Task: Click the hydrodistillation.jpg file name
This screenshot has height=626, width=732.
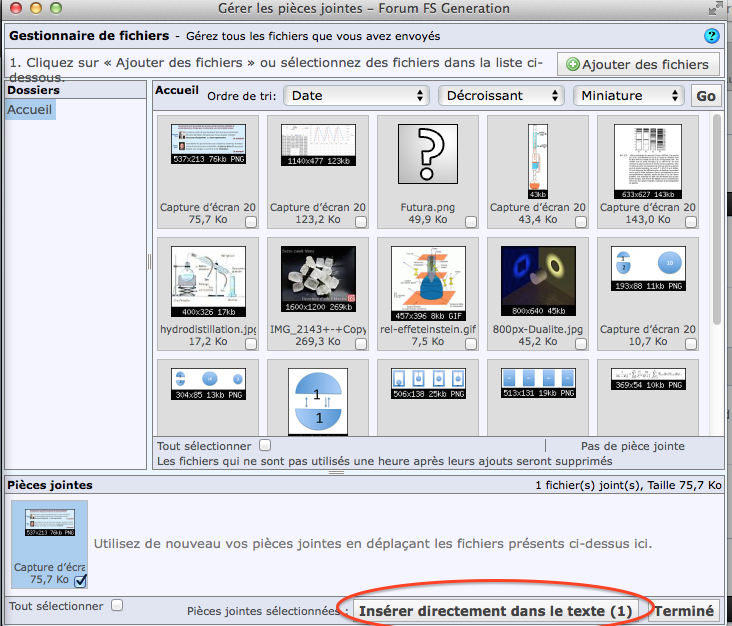Action: [208, 329]
